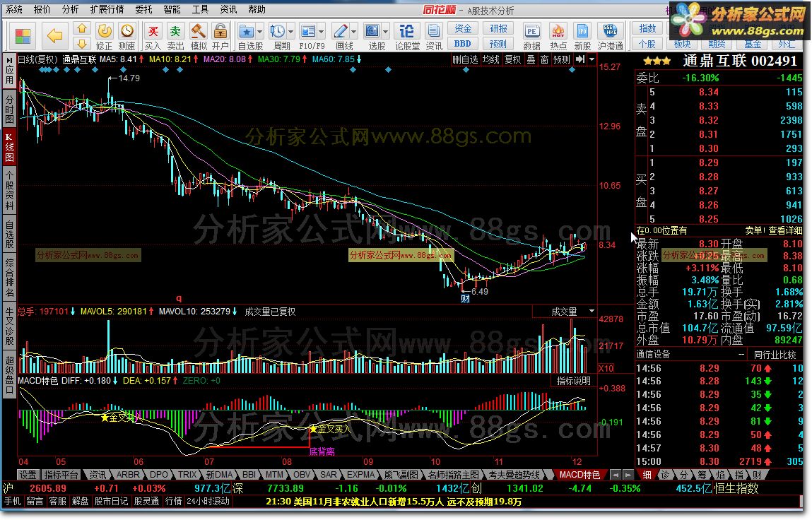Open the 论股堂 forum icon
812x520 pixels.
(x=407, y=37)
